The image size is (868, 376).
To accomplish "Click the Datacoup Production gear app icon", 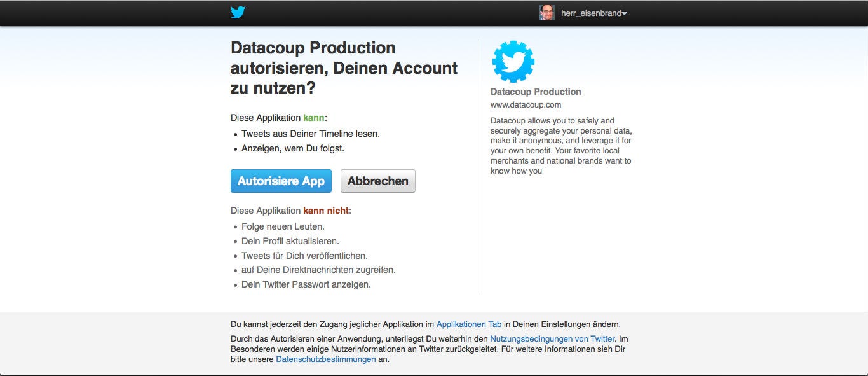I will pyautogui.click(x=513, y=62).
